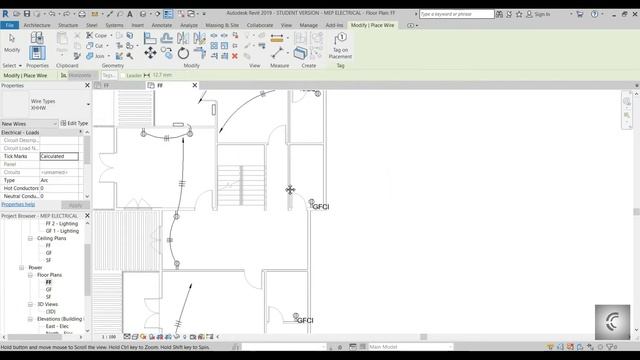This screenshot has width=640, height=360.
Task: Select the Offset tool
Action: (x=167, y=38)
